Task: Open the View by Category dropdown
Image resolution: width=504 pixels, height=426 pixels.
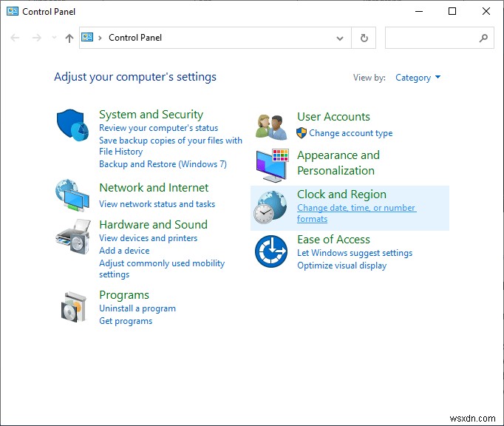Action: (418, 78)
